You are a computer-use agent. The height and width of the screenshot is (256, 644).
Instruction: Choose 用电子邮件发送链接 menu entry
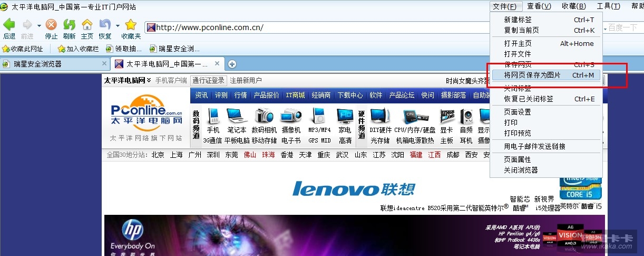(x=546, y=147)
